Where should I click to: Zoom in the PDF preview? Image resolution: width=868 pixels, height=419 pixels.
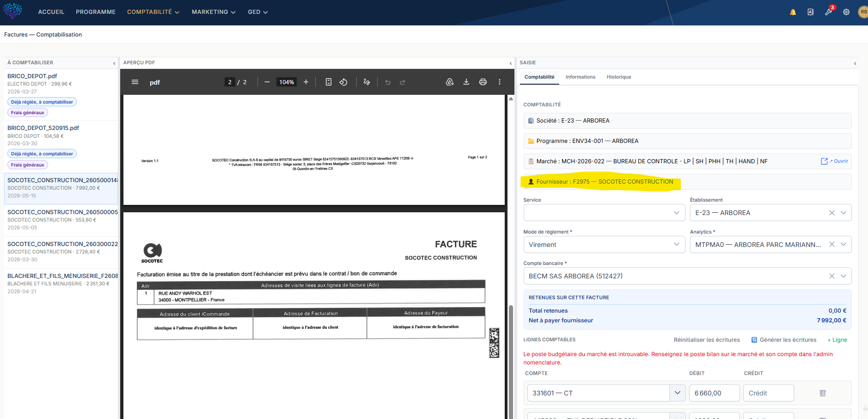(x=306, y=82)
